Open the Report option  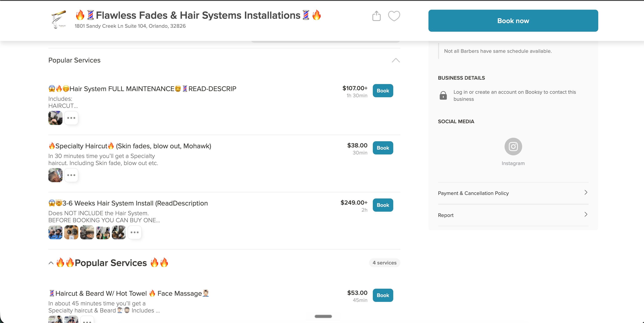pyautogui.click(x=513, y=215)
